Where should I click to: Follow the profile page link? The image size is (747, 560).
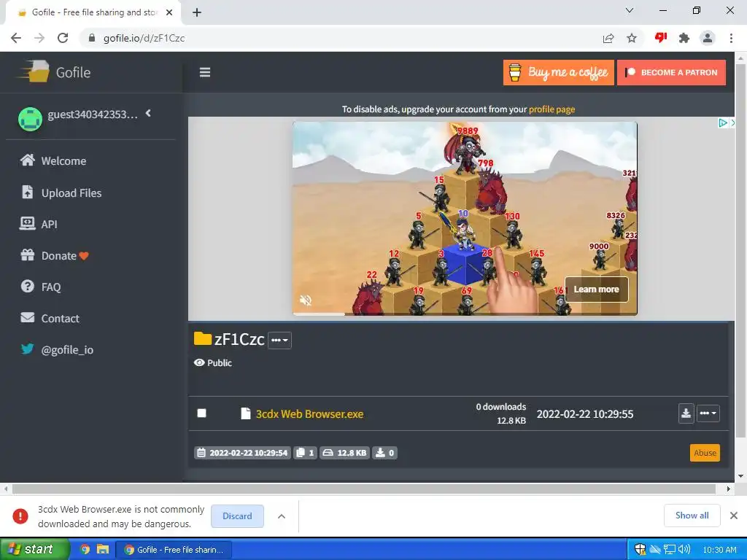(551, 109)
